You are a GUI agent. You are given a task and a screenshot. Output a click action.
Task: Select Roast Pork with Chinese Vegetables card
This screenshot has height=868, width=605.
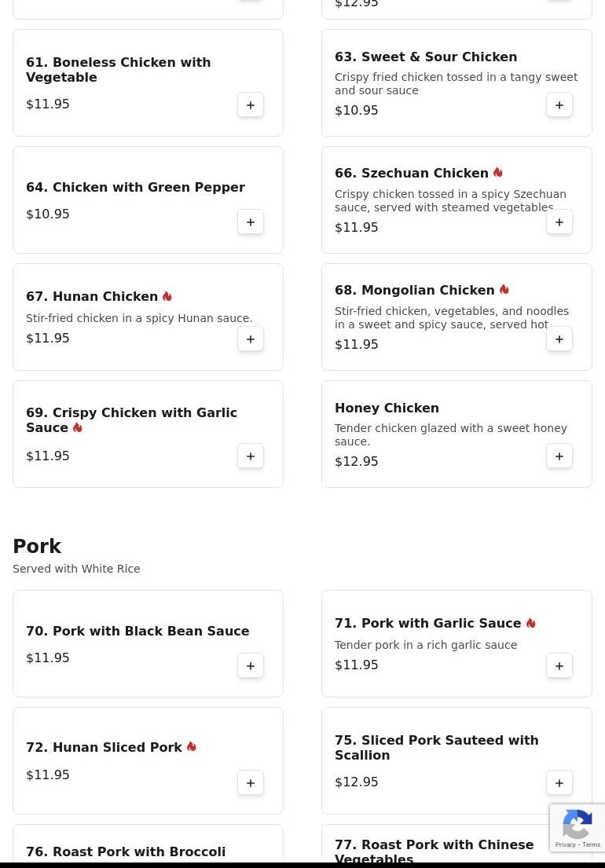tap(456, 846)
